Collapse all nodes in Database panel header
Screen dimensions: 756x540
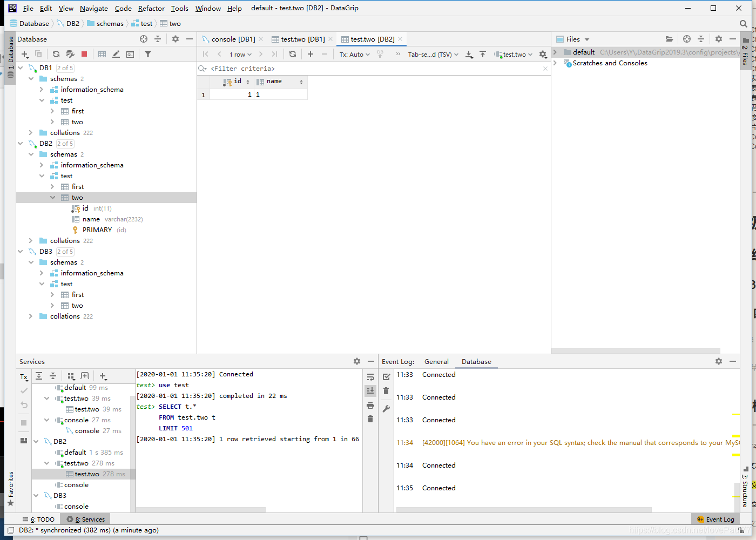158,39
